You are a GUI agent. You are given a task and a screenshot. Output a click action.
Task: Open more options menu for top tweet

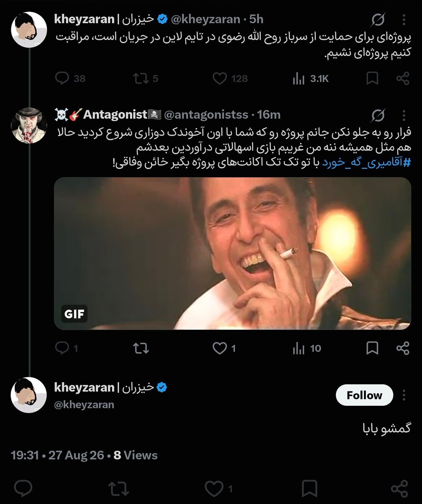point(404,19)
